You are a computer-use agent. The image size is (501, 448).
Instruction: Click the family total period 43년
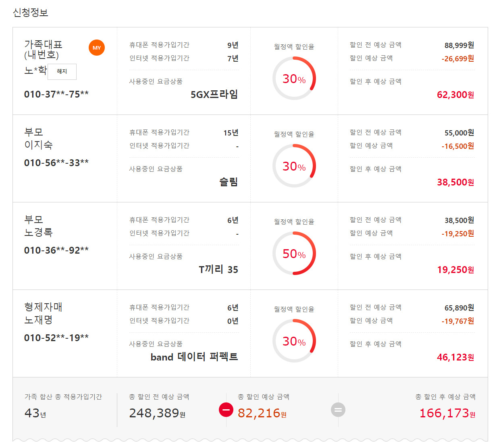pos(35,413)
